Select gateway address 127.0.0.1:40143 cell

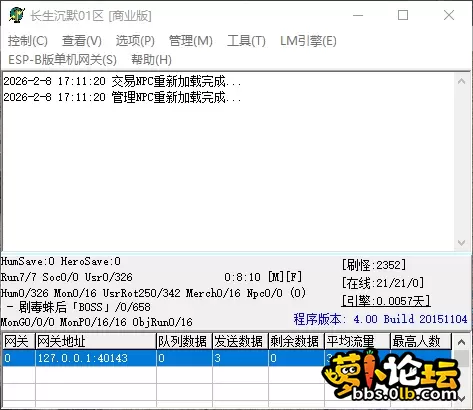[96, 358]
